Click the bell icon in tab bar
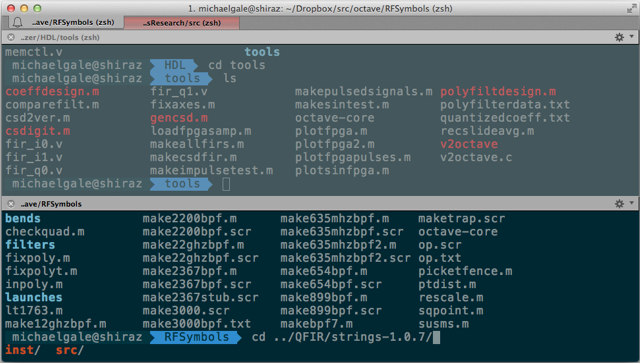Screen dimensions: 640x363 (x=17, y=22)
